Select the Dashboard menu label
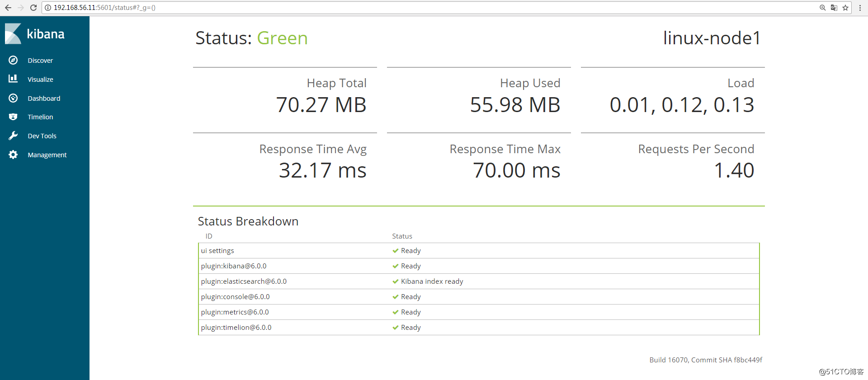This screenshot has height=380, width=868. (x=44, y=99)
